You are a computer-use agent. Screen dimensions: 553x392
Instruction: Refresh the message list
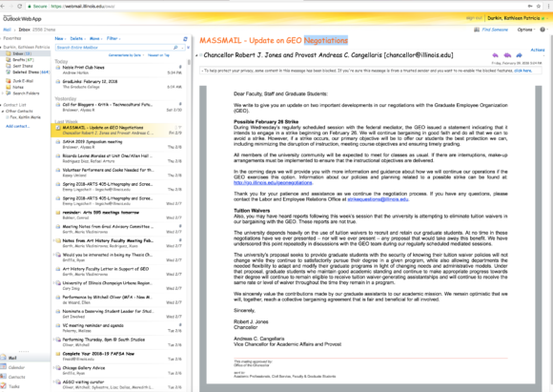(x=185, y=39)
